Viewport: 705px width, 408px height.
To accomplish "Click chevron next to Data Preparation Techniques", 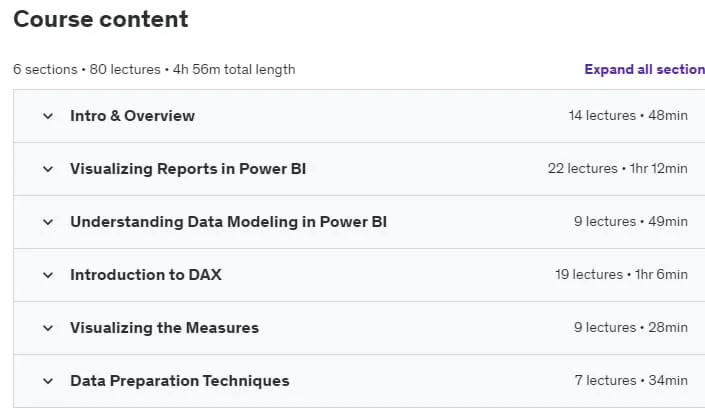I will (48, 381).
